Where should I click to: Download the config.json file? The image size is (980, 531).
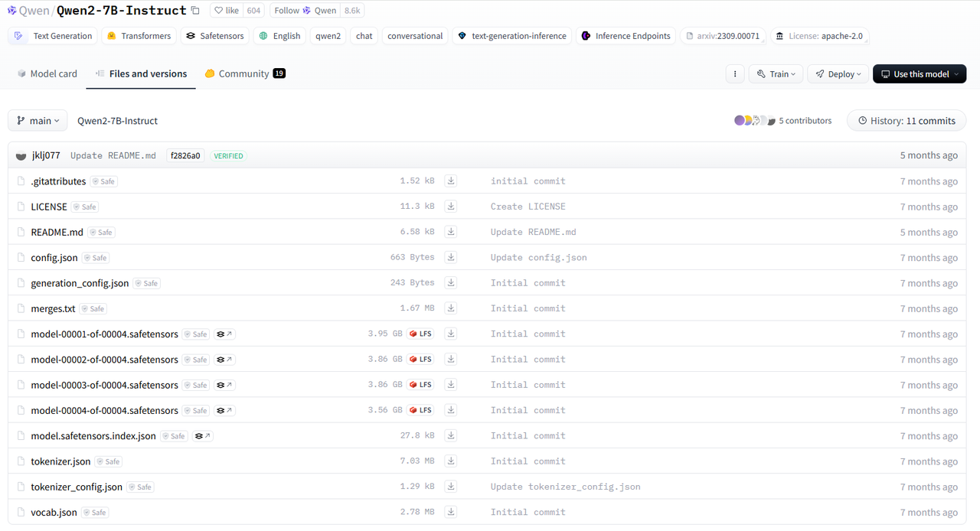pos(451,257)
